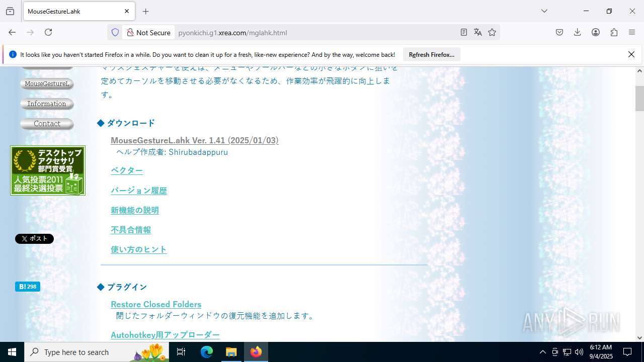Close the MouseGestureL.ahk tab
The width and height of the screenshot is (644, 362).
click(127, 11)
